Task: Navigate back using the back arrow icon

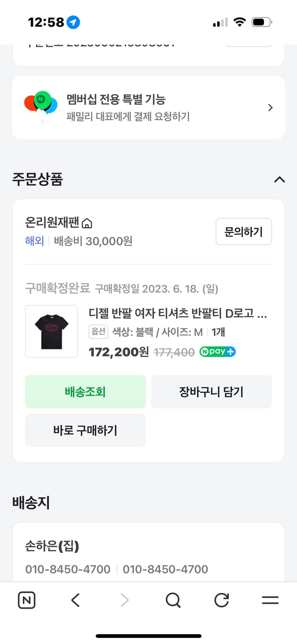Action: pos(75,600)
